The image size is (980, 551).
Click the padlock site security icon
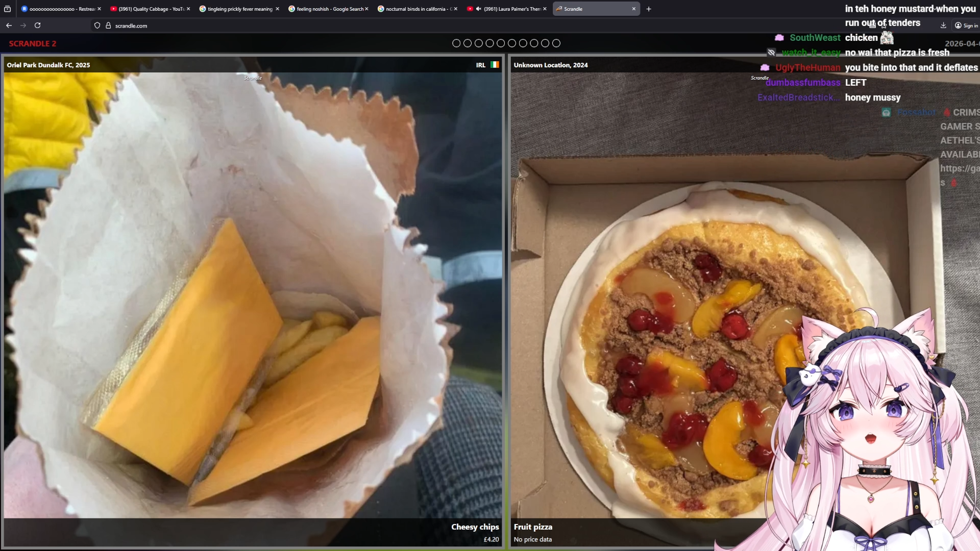tap(108, 26)
